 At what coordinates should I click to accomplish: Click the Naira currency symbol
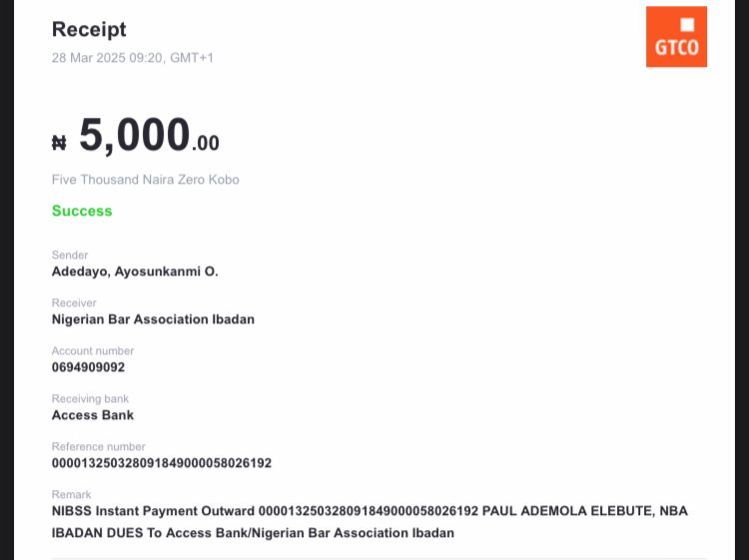[x=59, y=143]
